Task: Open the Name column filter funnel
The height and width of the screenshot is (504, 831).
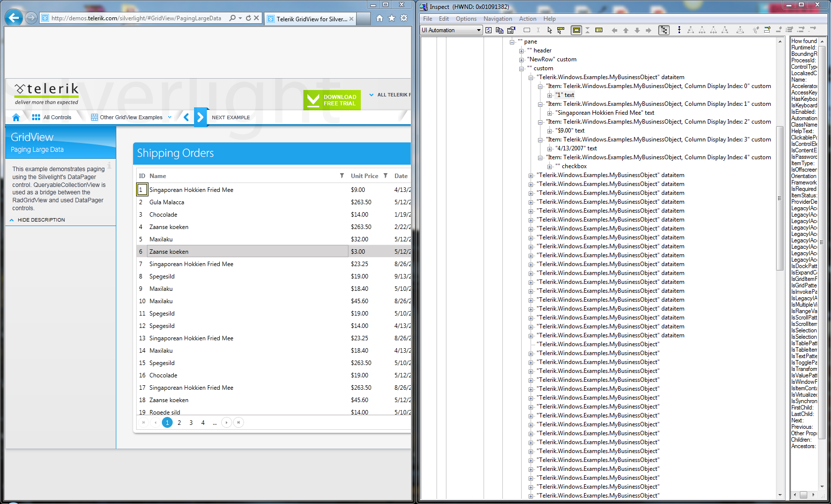Action: click(x=342, y=176)
